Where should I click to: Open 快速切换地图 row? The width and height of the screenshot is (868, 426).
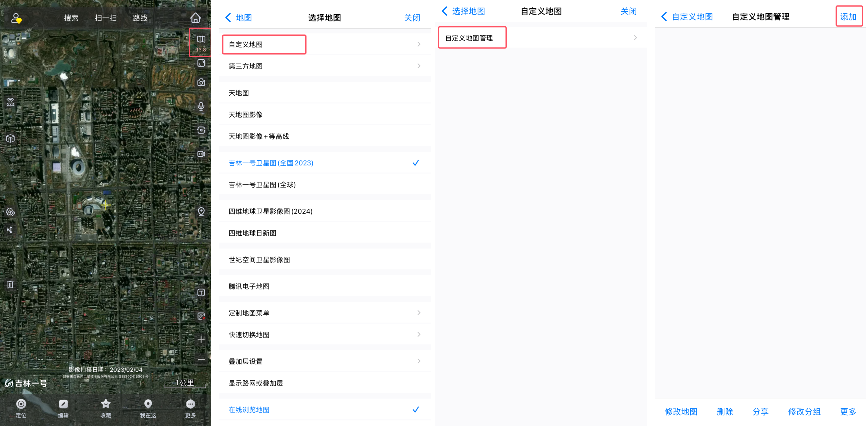click(x=325, y=335)
